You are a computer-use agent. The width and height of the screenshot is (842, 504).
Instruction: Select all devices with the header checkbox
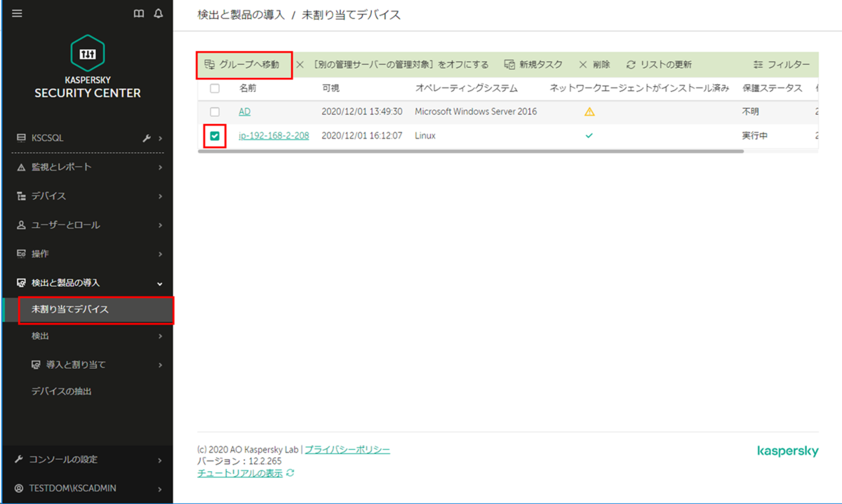click(x=214, y=88)
